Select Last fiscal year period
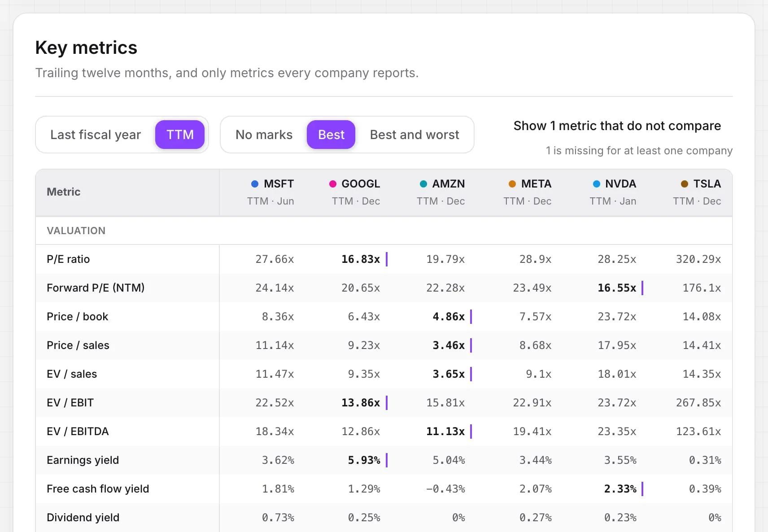The height and width of the screenshot is (532, 768). (96, 135)
